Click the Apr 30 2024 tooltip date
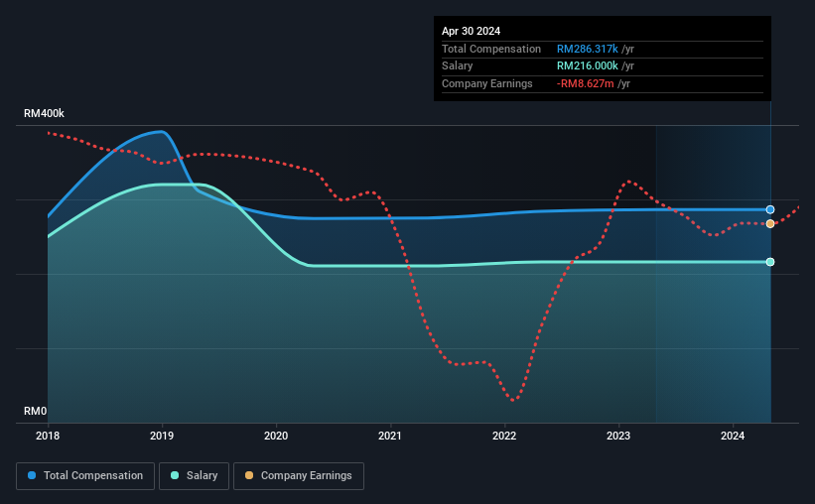815x504 pixels. pyautogui.click(x=471, y=31)
